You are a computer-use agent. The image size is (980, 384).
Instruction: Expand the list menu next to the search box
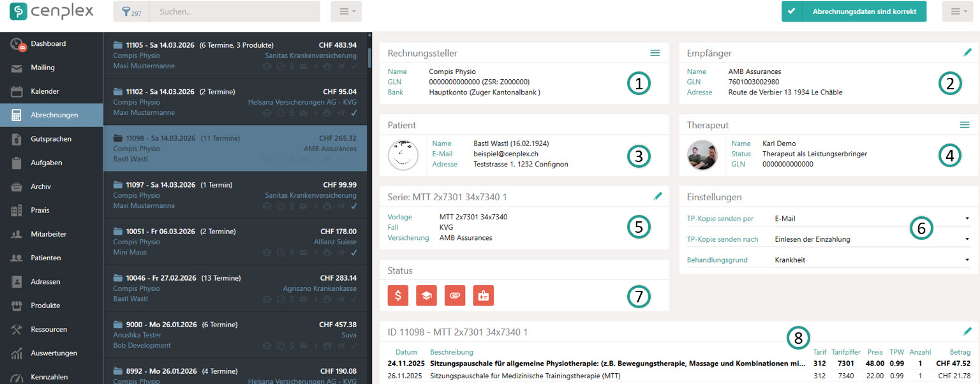coord(346,12)
